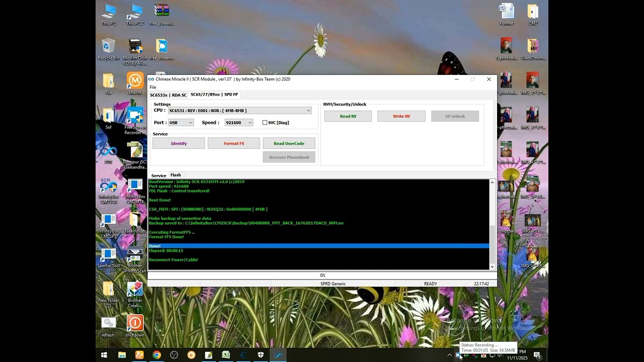The height and width of the screenshot is (362, 644).
Task: Click the 22:17:42 status bar time
Action: coord(481,284)
